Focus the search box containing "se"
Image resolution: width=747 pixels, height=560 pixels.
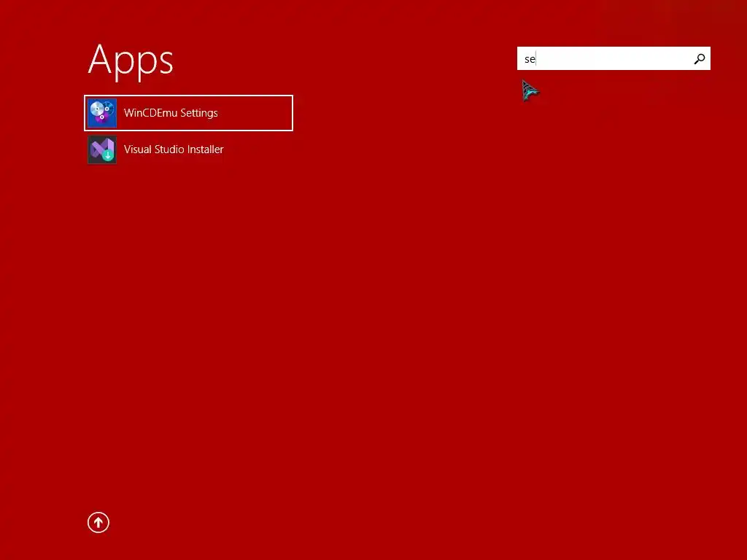(x=614, y=58)
